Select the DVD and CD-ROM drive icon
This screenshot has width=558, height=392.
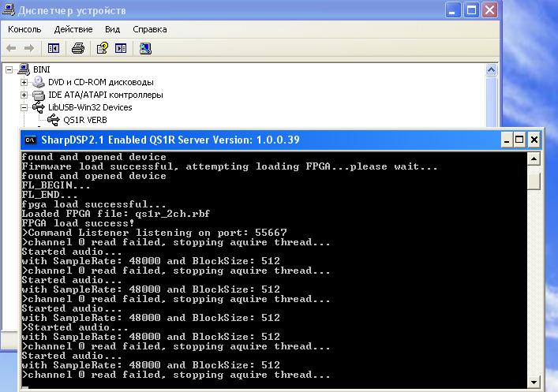point(39,82)
